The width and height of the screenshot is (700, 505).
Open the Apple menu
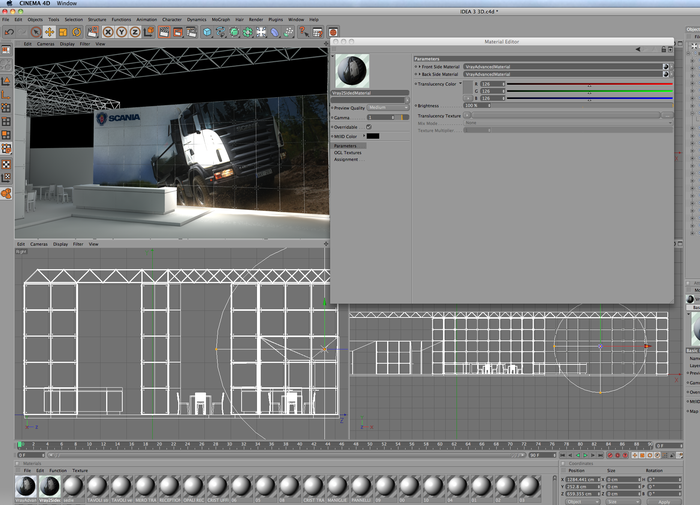coord(8,4)
